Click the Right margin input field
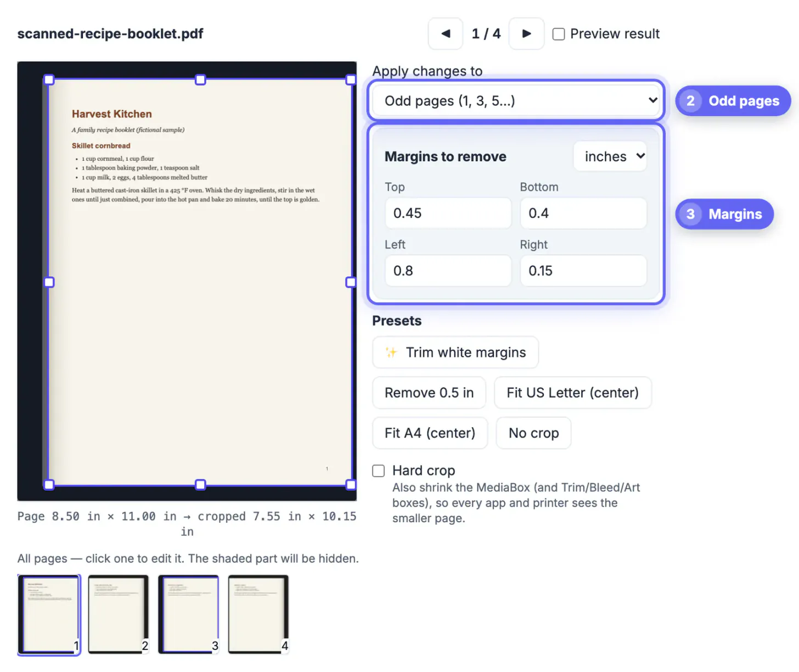 pyautogui.click(x=583, y=271)
